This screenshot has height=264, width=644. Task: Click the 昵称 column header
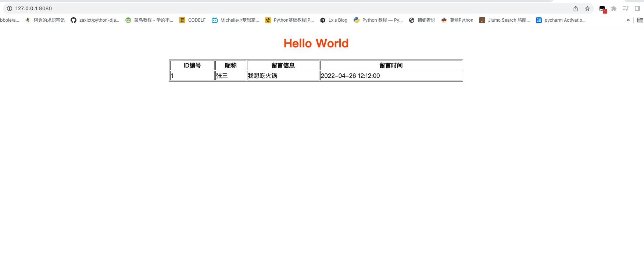tap(231, 65)
